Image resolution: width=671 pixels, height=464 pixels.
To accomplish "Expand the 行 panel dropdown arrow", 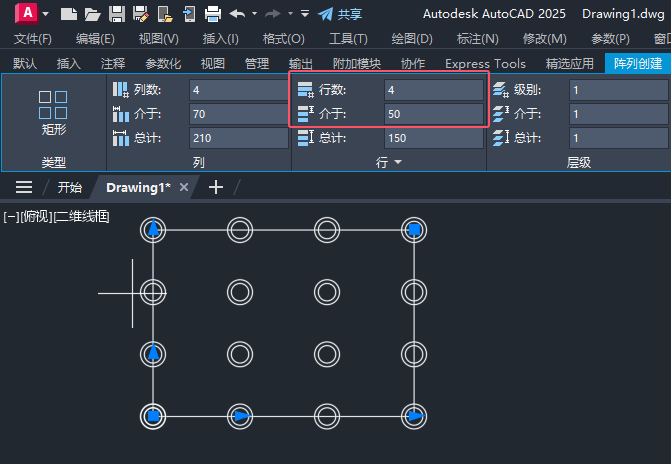I will [x=398, y=162].
